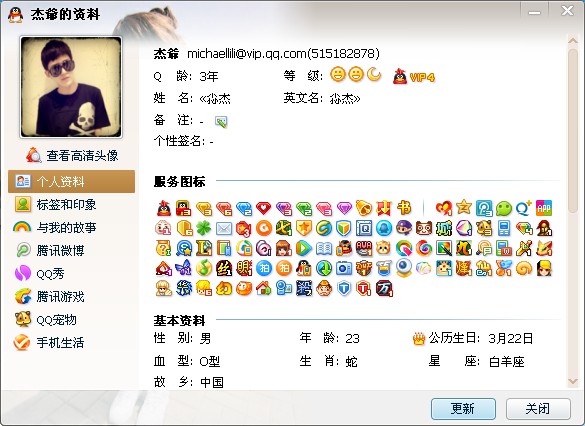Click the AVA game service icon
This screenshot has height=426, width=585.
(364, 248)
